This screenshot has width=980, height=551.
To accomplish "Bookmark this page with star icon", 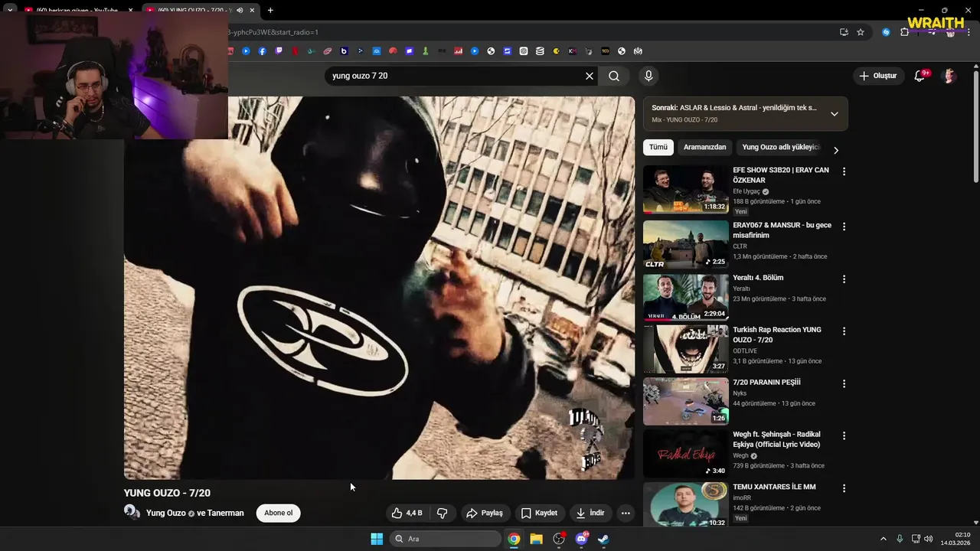I will (x=861, y=32).
